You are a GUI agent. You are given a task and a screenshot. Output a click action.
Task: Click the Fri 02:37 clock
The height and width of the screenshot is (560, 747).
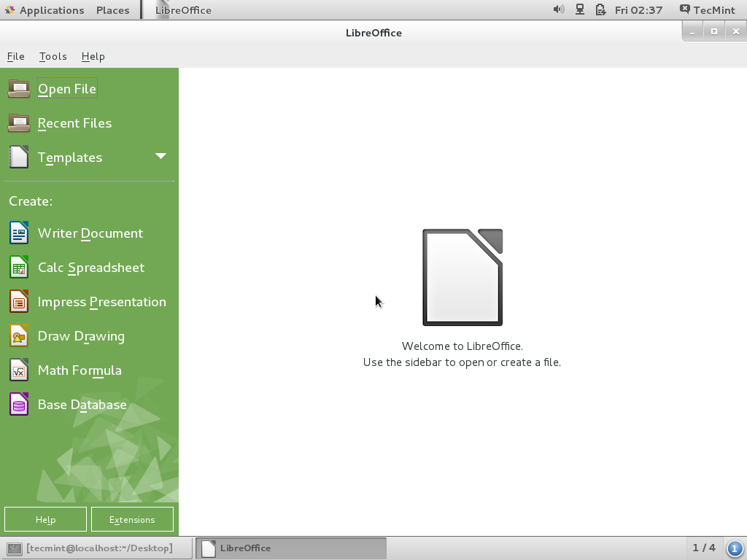click(x=639, y=10)
